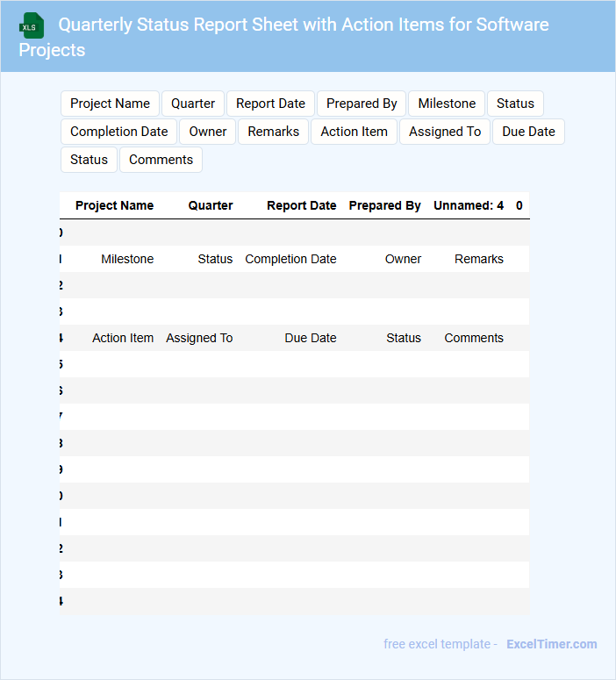
Task: Click the Assigned To table cell
Action: coord(199,338)
